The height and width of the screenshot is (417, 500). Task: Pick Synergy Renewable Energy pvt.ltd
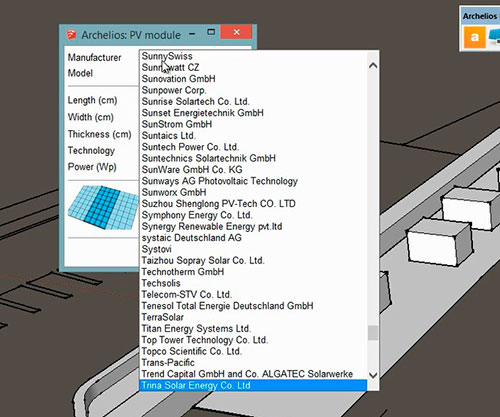pos(253,226)
